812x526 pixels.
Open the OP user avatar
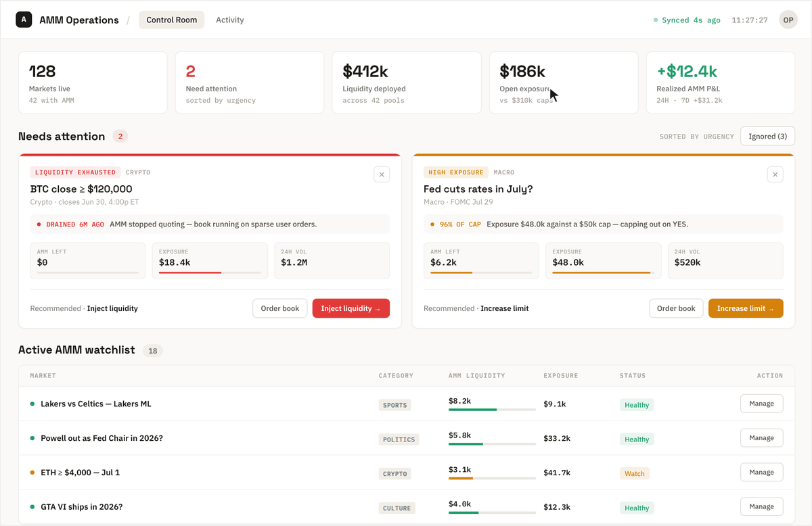pyautogui.click(x=788, y=20)
